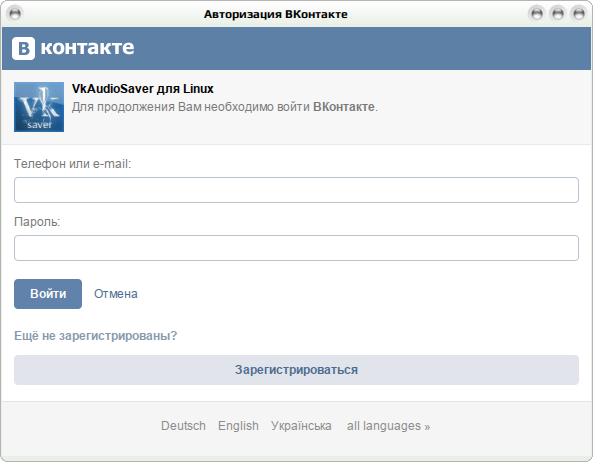
Task: Click the VkAudioSaver для Linux title
Action: pos(143,89)
